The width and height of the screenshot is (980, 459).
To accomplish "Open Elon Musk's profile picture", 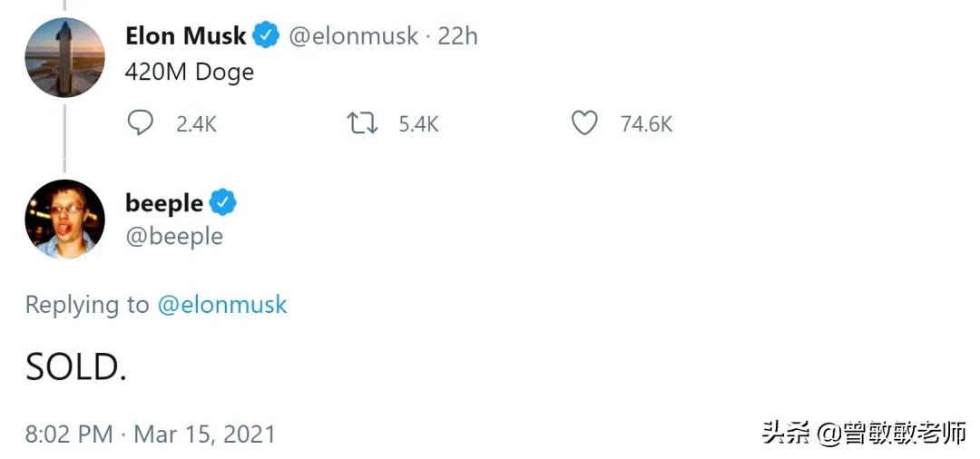I will (x=64, y=57).
